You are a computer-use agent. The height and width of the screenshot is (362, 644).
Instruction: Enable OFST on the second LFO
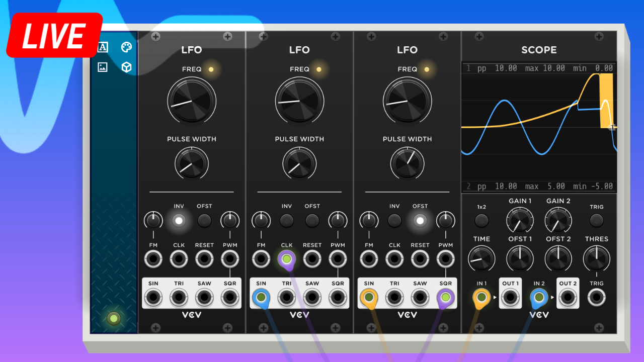[312, 220]
